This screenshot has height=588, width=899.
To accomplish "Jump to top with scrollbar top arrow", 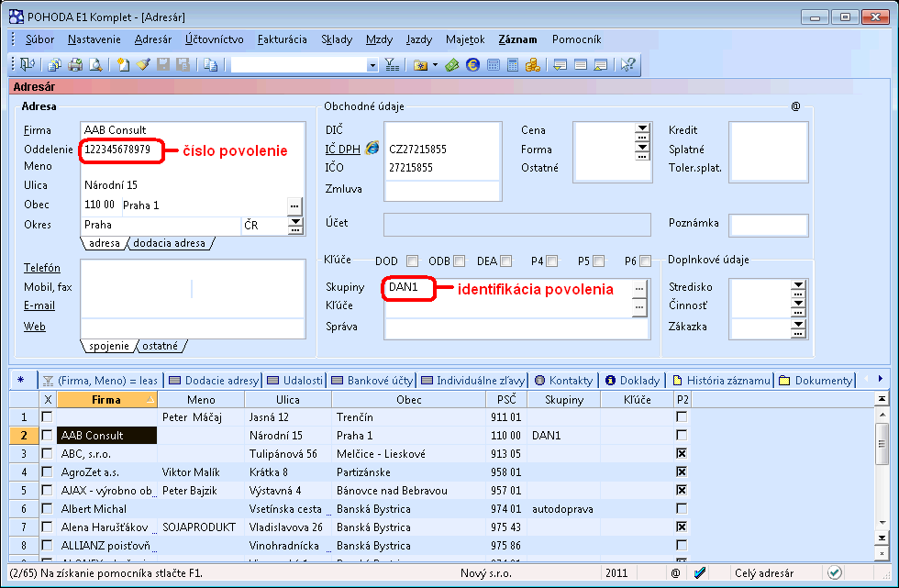I will click(882, 398).
